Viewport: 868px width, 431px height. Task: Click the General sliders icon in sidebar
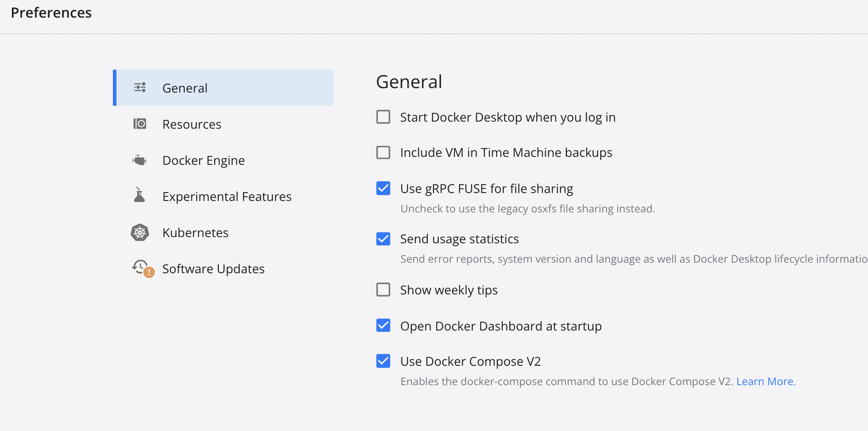pos(140,87)
